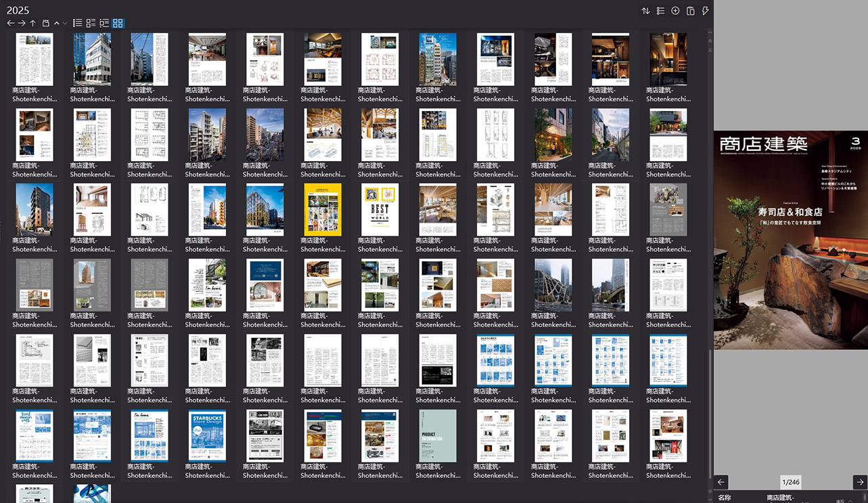The height and width of the screenshot is (503, 868).
Task: Click the forward navigation arrow in toolbar
Action: click(22, 23)
